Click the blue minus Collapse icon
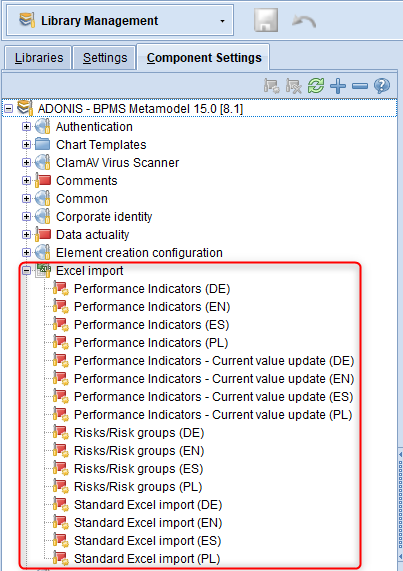Viewport: 403px width, 571px height. (360, 86)
